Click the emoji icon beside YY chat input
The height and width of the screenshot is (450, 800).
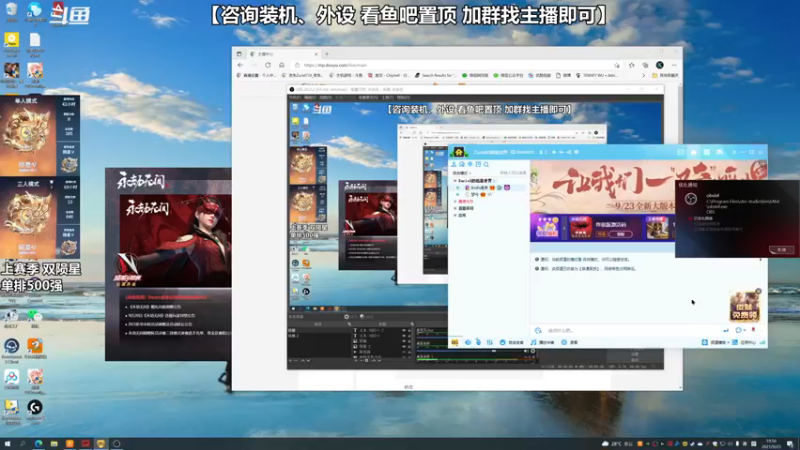[x=538, y=331]
